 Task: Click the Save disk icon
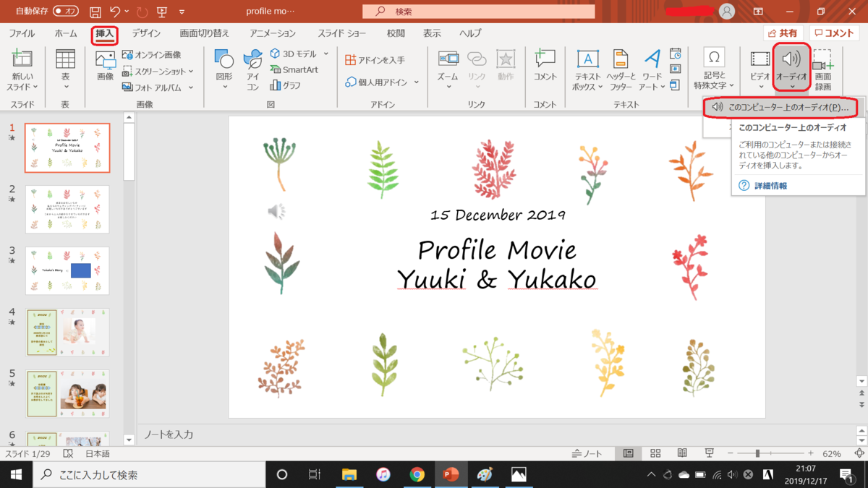click(x=95, y=12)
